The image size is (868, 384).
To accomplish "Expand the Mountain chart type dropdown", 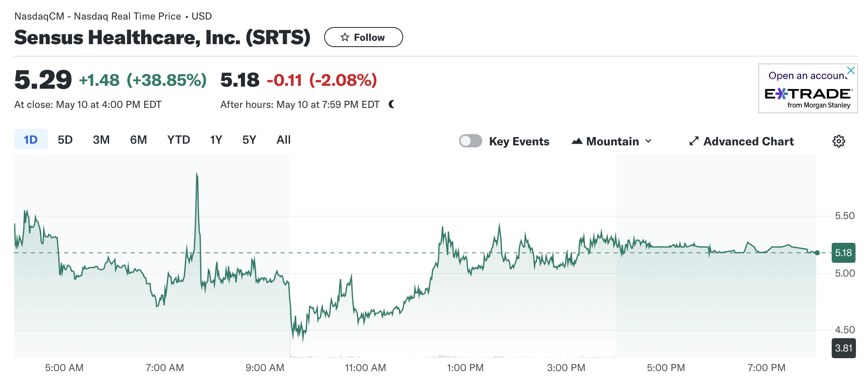I will (612, 141).
